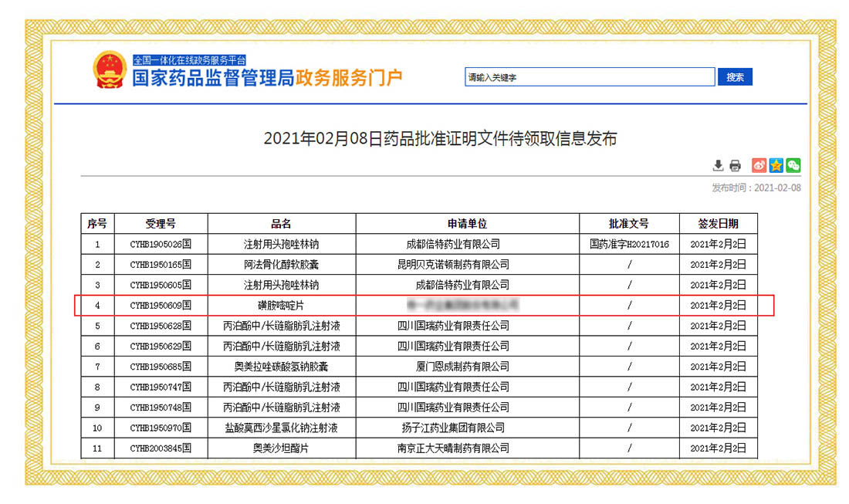Select acceptance number CYHB1950609国
849x504 pixels.
[161, 306]
